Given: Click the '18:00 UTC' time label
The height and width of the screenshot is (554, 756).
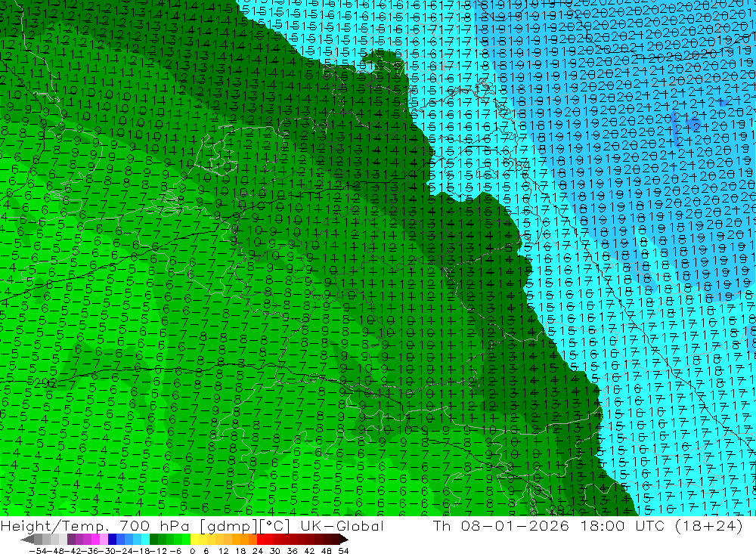Looking at the screenshot, I should pyautogui.click(x=621, y=526).
